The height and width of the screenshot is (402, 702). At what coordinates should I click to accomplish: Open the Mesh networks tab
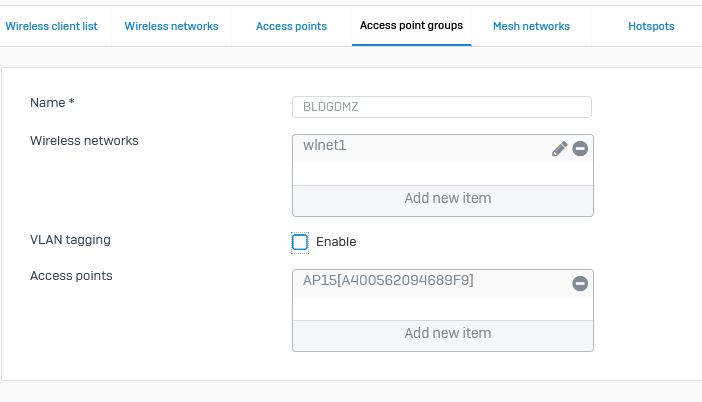[x=531, y=26]
